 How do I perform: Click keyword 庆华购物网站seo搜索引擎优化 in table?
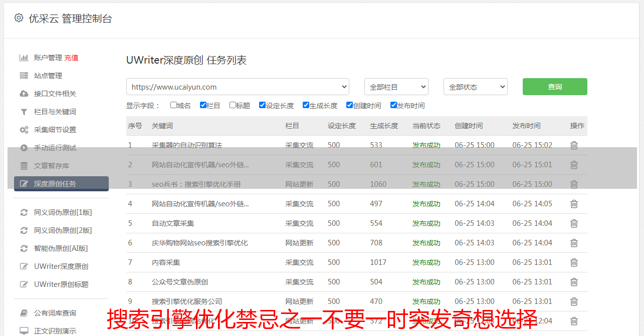199,243
